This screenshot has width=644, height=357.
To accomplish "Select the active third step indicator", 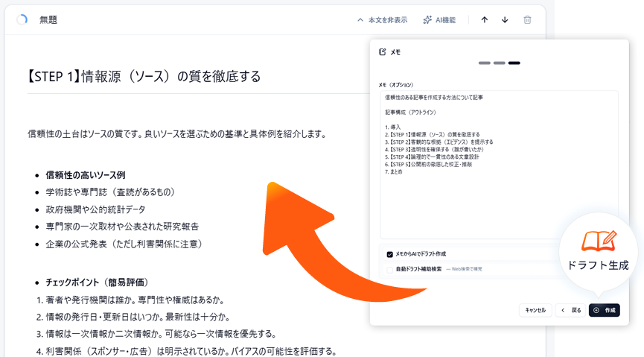I will click(514, 63).
